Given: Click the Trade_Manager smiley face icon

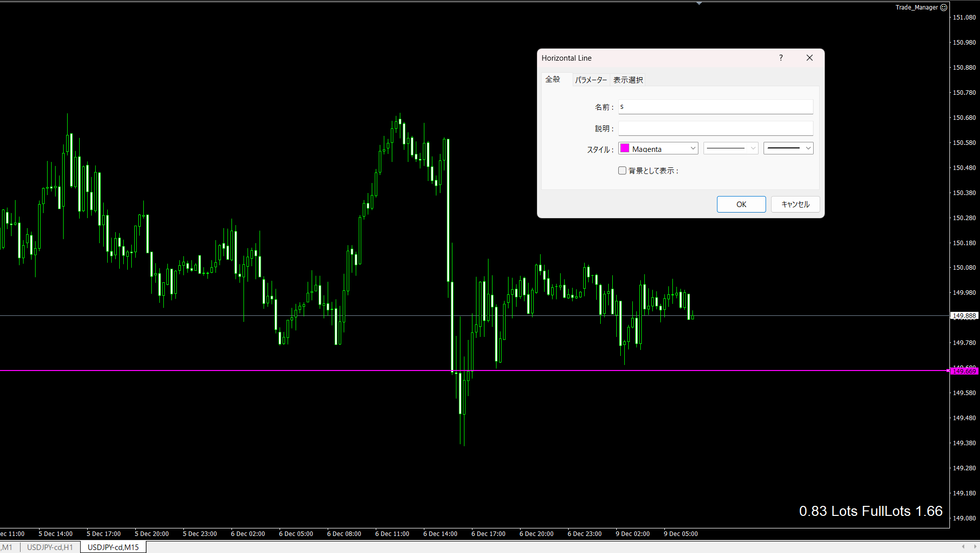Looking at the screenshot, I should (x=944, y=8).
